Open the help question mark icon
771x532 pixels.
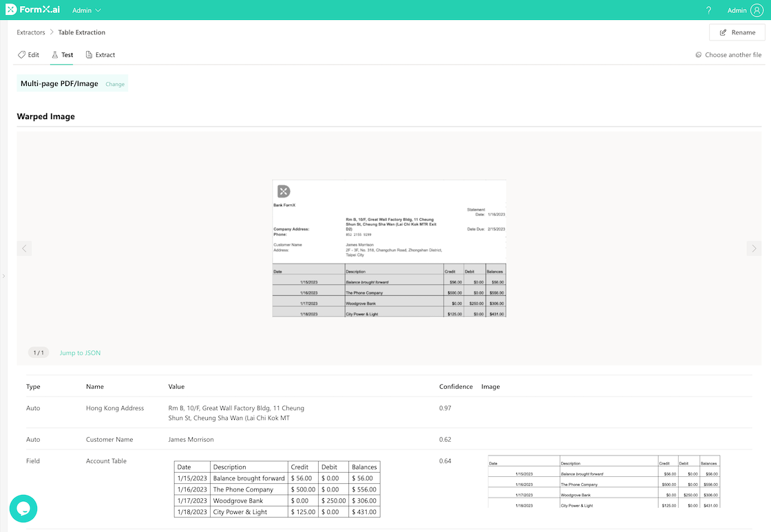coord(709,10)
